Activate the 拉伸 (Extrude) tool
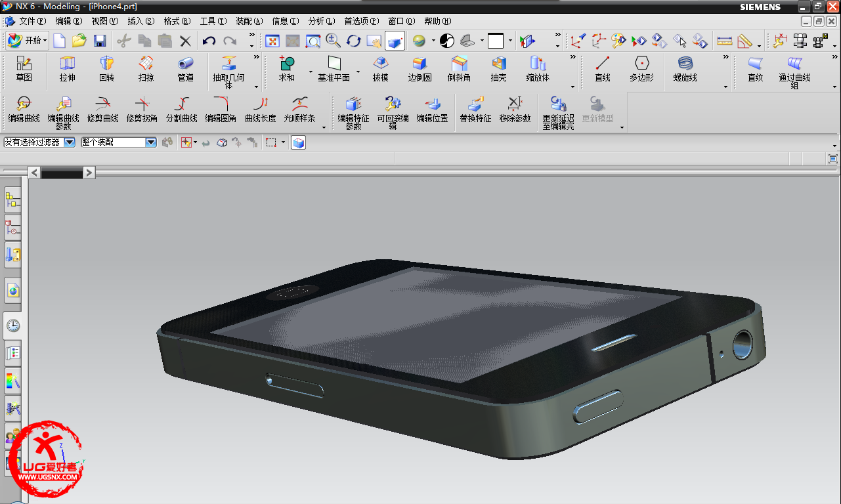Image resolution: width=841 pixels, height=504 pixels. (67, 69)
